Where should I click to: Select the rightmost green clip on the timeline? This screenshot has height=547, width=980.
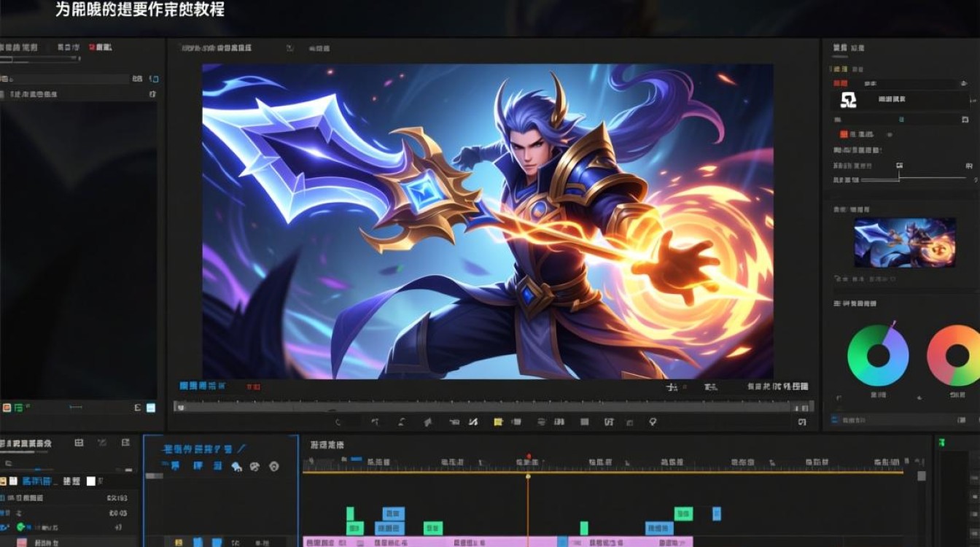683,513
